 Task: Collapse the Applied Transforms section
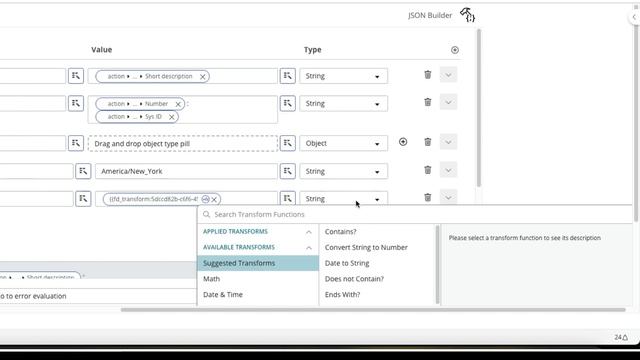coord(309,232)
